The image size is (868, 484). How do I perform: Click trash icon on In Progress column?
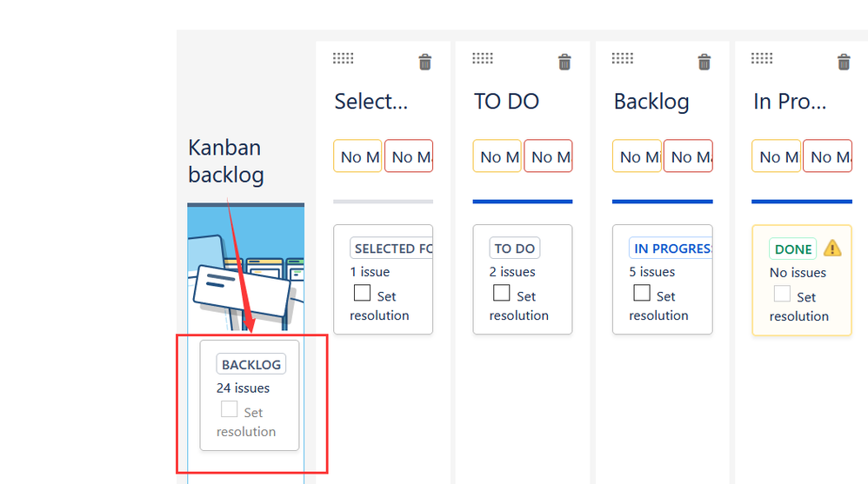click(x=844, y=62)
